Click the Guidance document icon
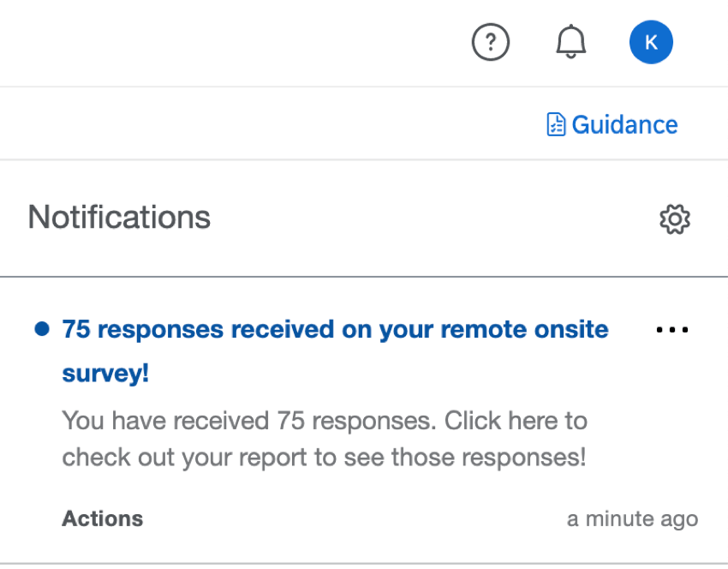Viewport: 728px width, 569px height. (556, 124)
